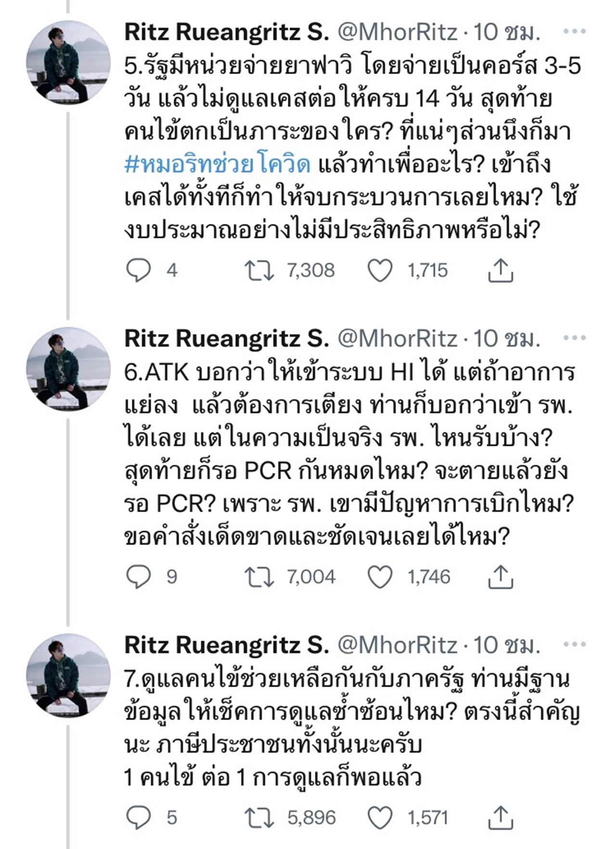
Task: Open more options on the third tweet
Action: click(575, 644)
